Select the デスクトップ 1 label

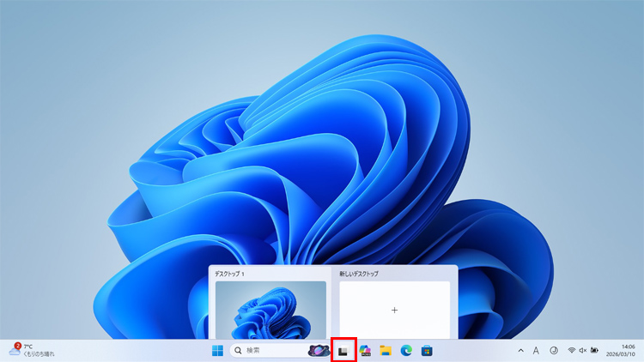(230, 274)
